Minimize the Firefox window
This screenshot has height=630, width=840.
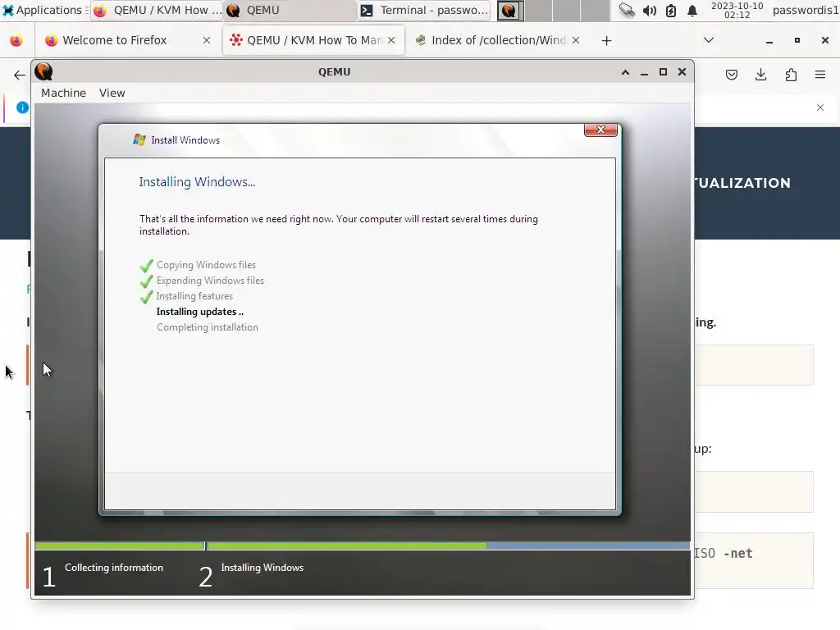click(x=769, y=41)
